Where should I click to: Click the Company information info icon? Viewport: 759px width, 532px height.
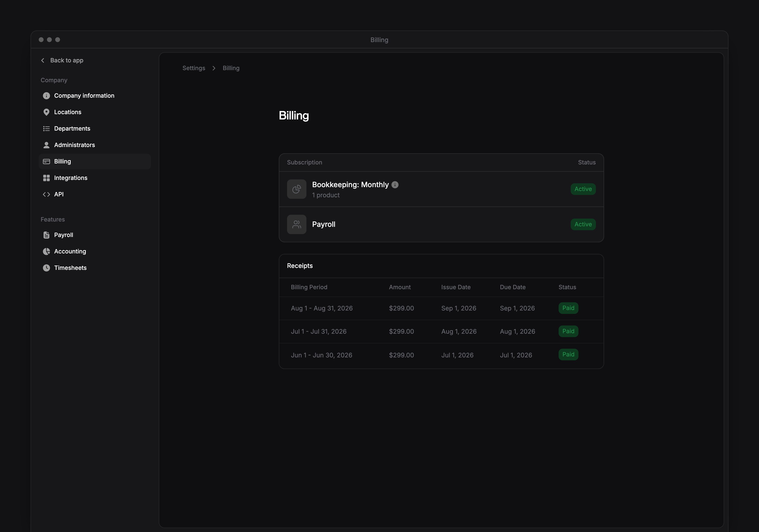coord(46,96)
